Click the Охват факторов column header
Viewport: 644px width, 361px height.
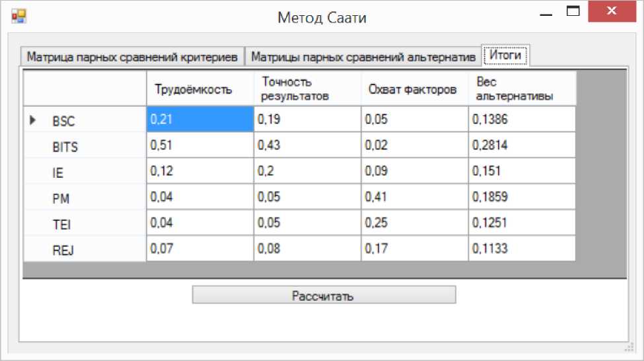tap(414, 89)
